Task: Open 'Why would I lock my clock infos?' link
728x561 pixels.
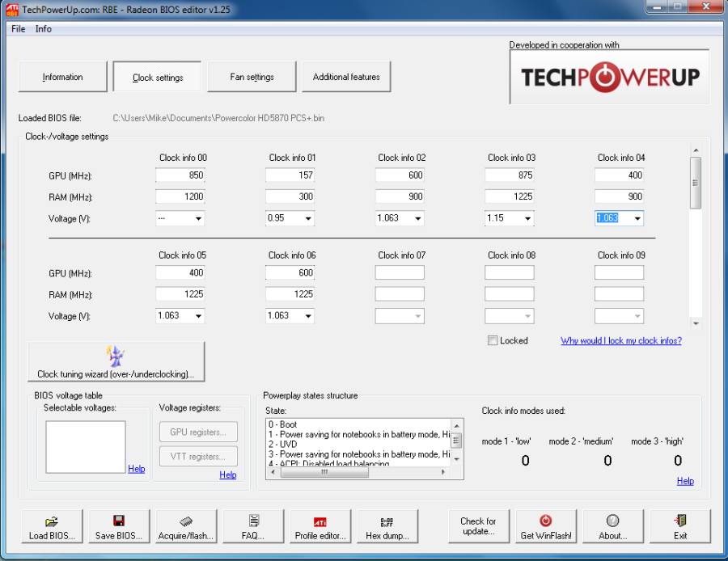Action: pyautogui.click(x=620, y=340)
